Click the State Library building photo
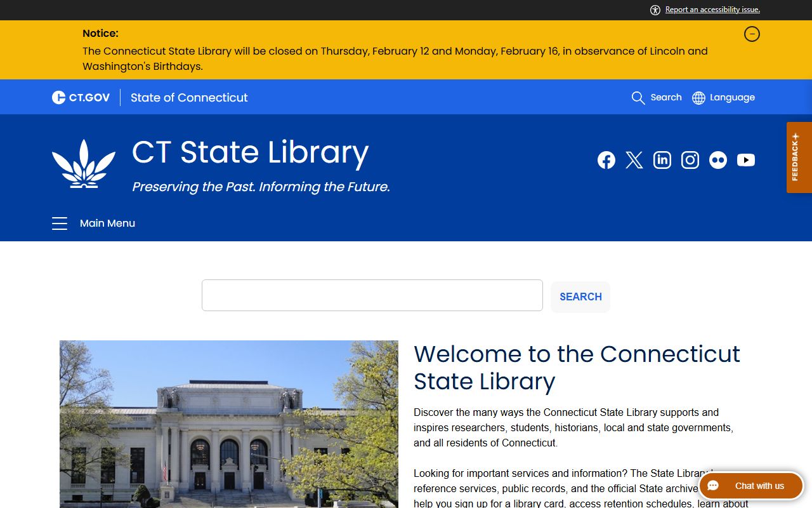812x508 pixels. 229,424
